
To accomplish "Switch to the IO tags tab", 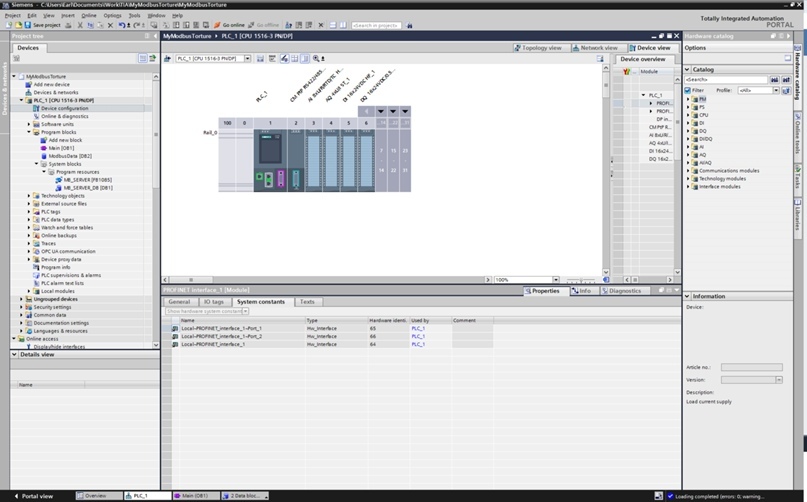I will 214,302.
